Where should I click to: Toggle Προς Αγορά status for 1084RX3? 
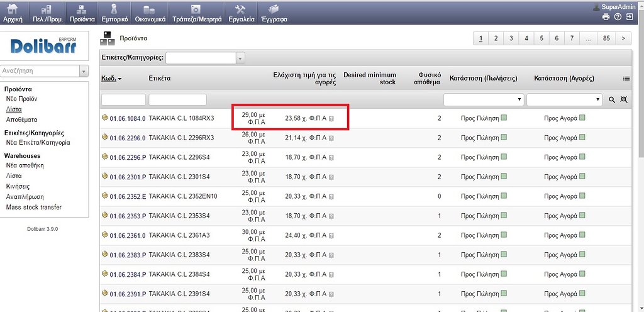tap(582, 118)
